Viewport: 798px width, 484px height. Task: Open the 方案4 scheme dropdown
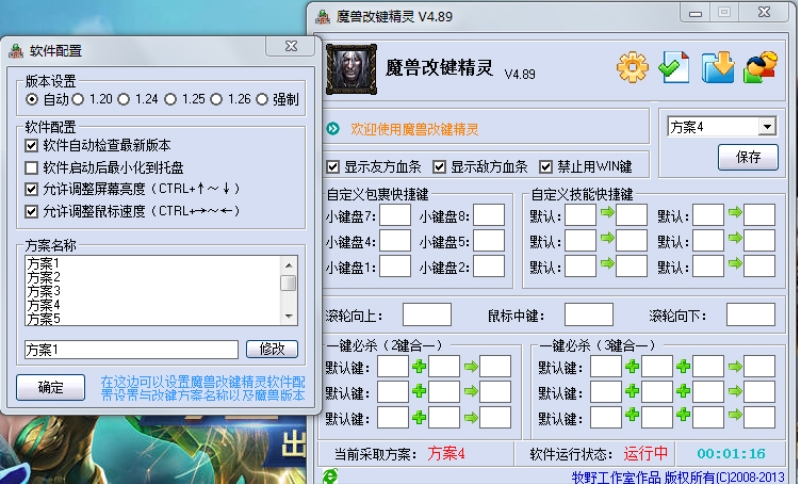pos(766,126)
